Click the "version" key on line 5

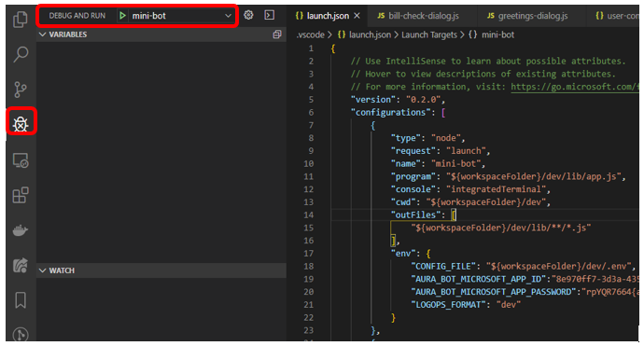[x=373, y=100]
